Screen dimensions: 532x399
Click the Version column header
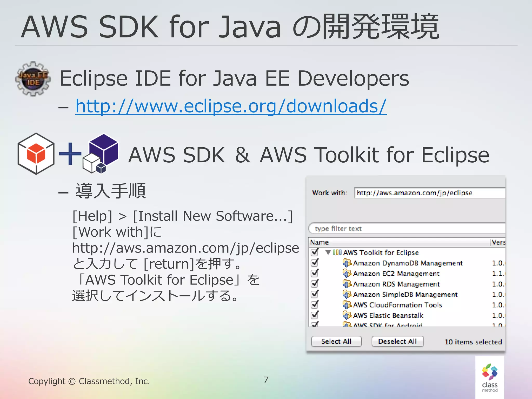498,242
